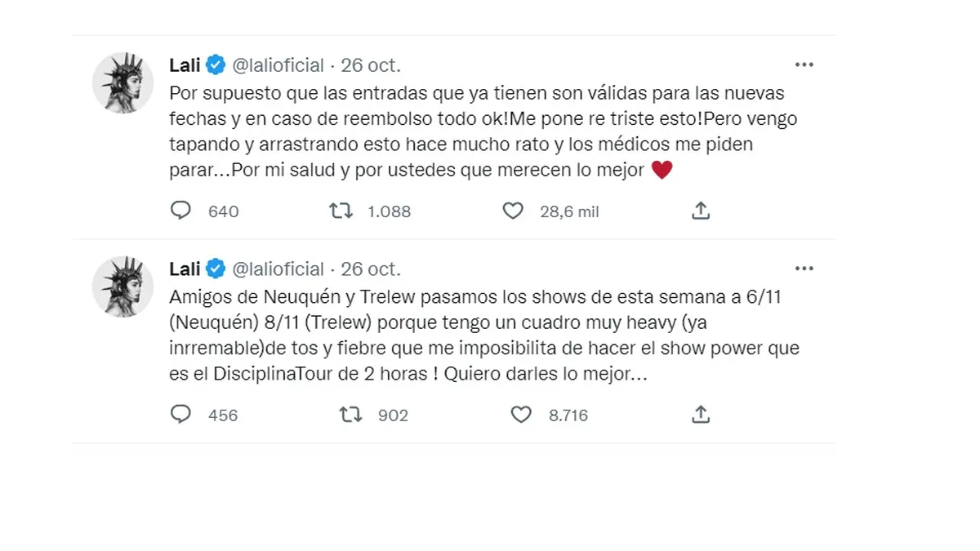The image size is (980, 551).
Task: Click the Lali display name on first tweet
Action: [185, 65]
